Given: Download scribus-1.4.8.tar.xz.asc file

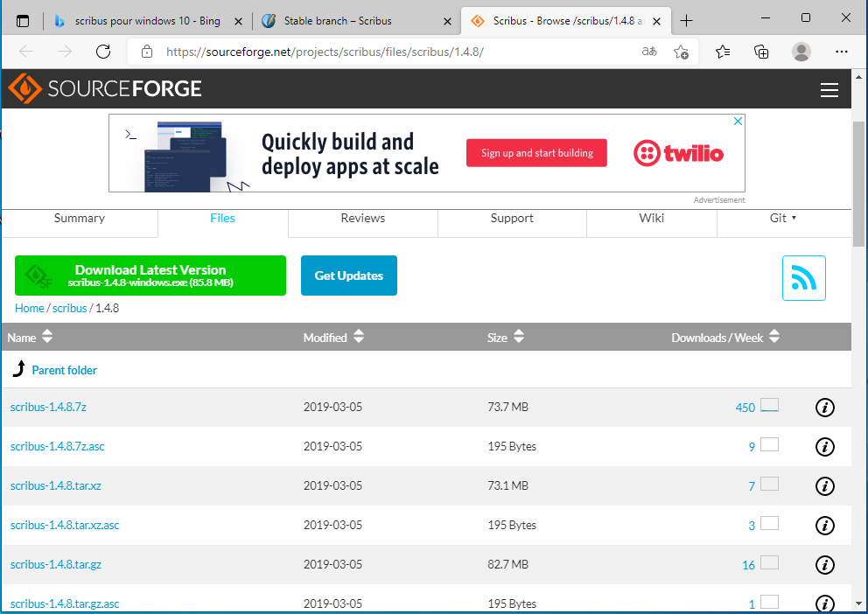Looking at the screenshot, I should point(65,525).
